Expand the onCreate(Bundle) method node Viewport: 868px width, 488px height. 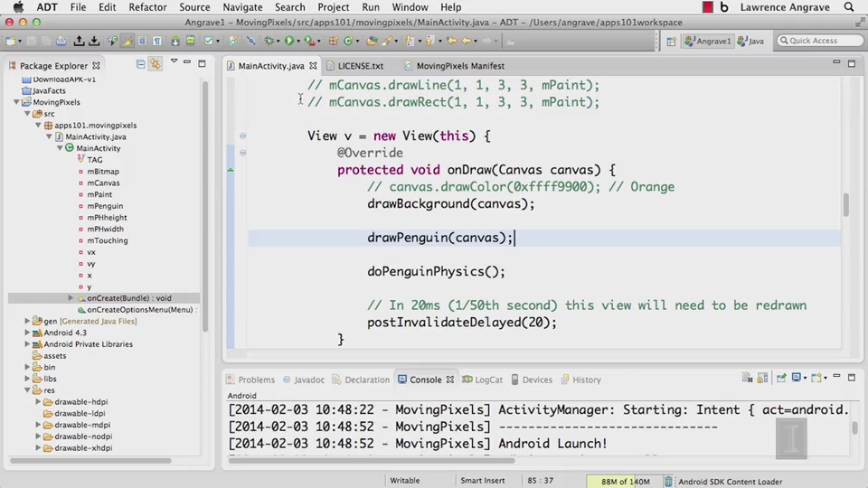point(71,298)
